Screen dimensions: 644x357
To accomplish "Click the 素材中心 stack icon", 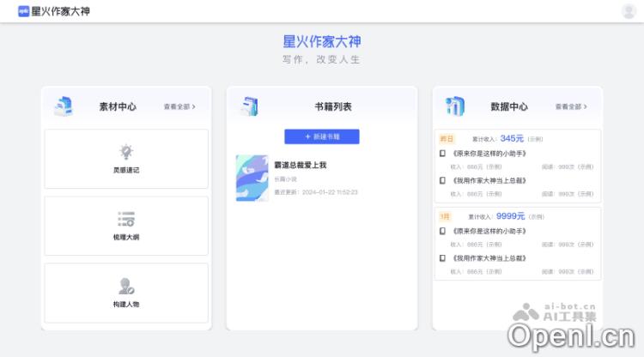I will (x=64, y=106).
